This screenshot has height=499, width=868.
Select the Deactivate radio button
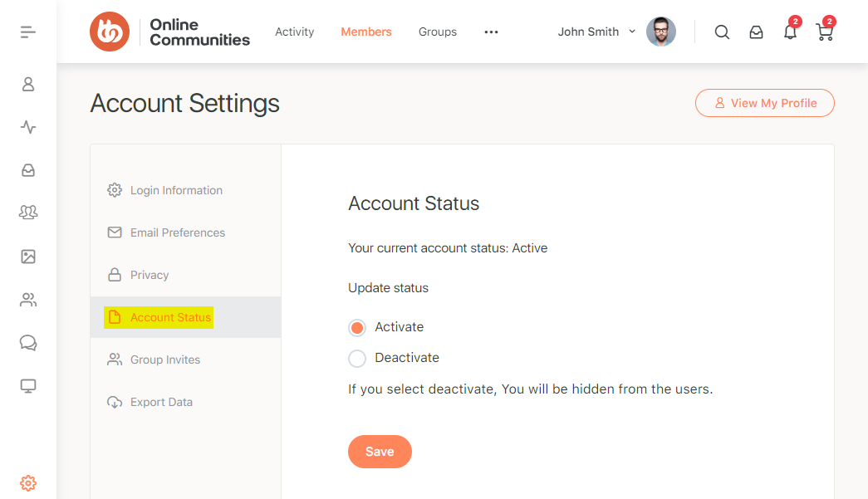coord(357,359)
